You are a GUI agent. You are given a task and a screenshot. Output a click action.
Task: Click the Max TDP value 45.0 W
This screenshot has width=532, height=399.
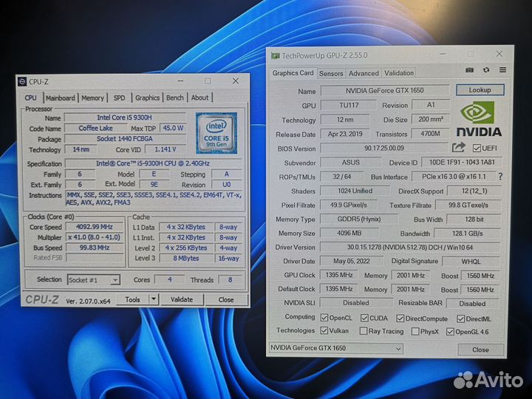(x=173, y=128)
